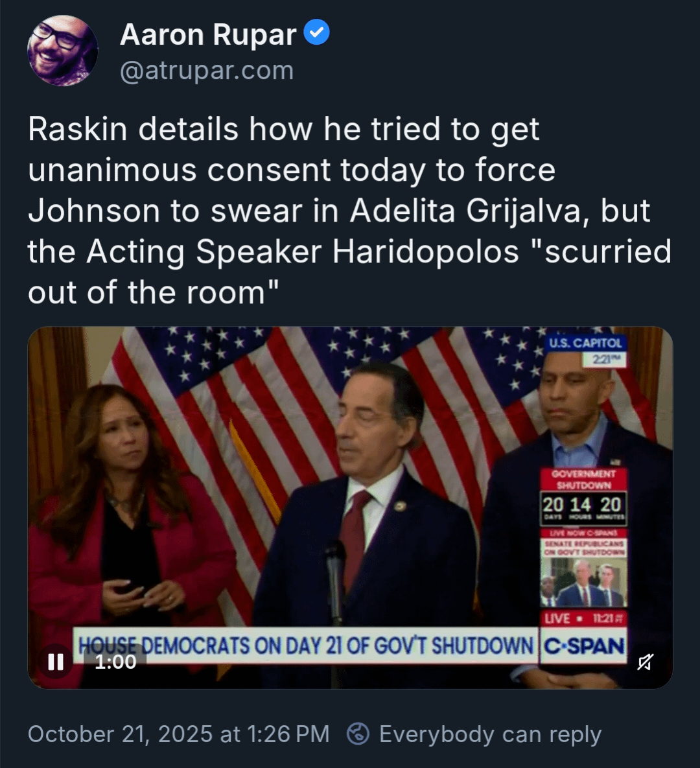Click the blue verified checkmark badge
This screenshot has width=700, height=768.
tap(316, 32)
